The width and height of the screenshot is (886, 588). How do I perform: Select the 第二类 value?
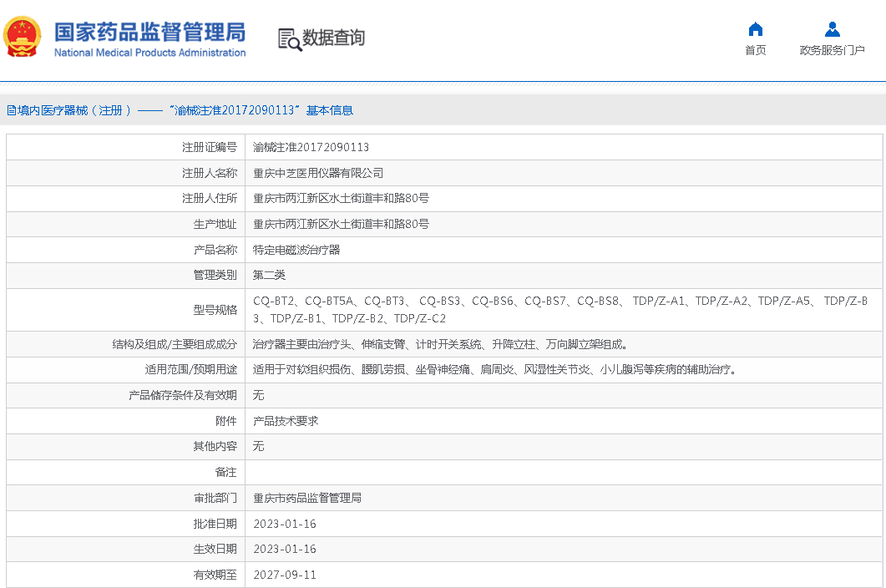pyautogui.click(x=269, y=276)
